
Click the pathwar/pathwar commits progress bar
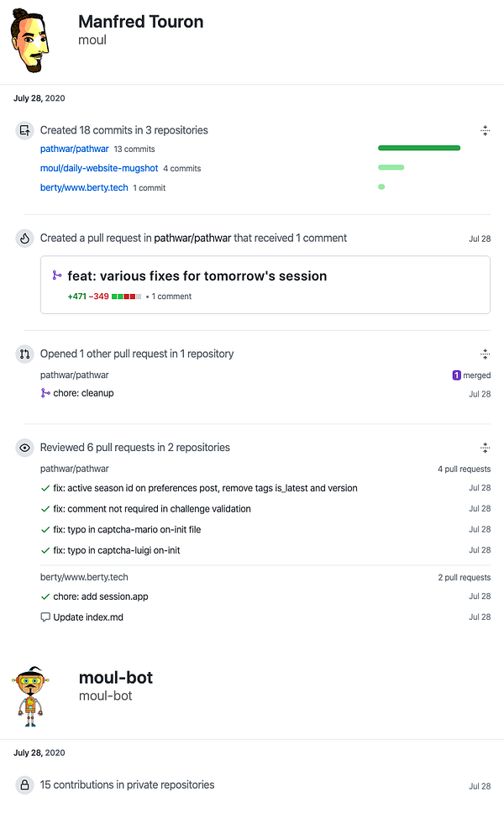coord(419,148)
